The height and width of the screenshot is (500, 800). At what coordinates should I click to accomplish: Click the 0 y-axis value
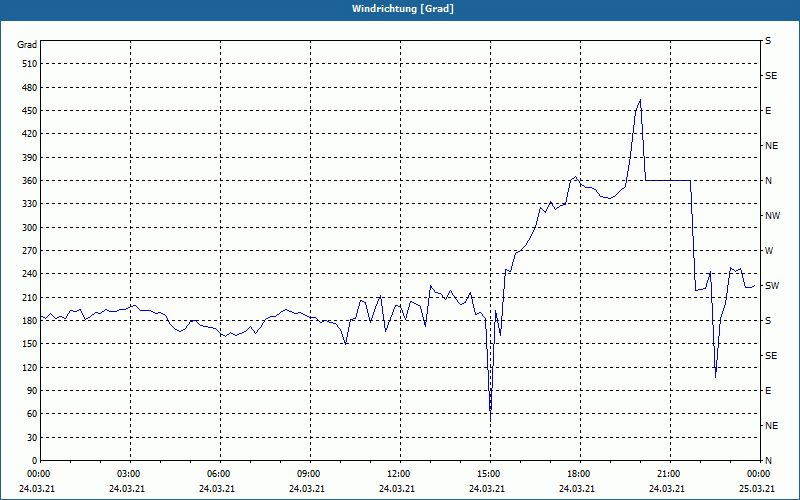pos(35,461)
